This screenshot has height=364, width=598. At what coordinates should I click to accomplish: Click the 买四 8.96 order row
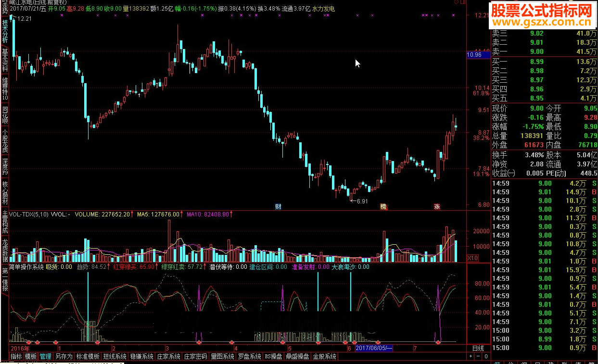(x=544, y=89)
